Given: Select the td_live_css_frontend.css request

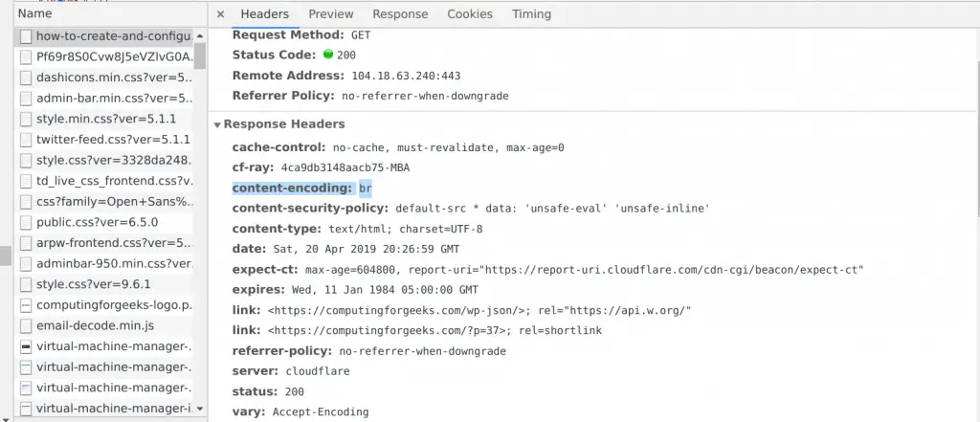Looking at the screenshot, I should 103,181.
